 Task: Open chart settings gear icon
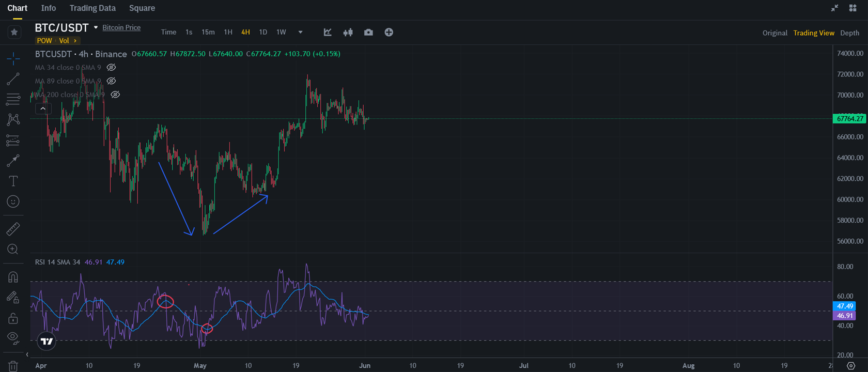tap(851, 366)
